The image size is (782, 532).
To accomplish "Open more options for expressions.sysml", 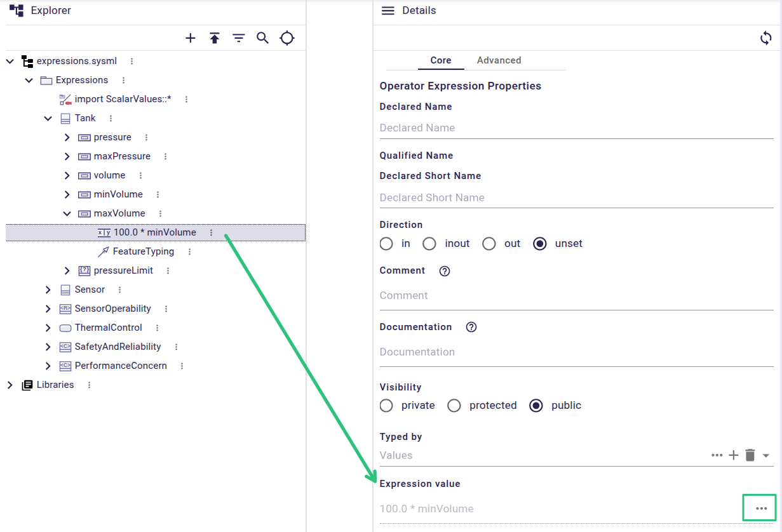I will [x=131, y=61].
